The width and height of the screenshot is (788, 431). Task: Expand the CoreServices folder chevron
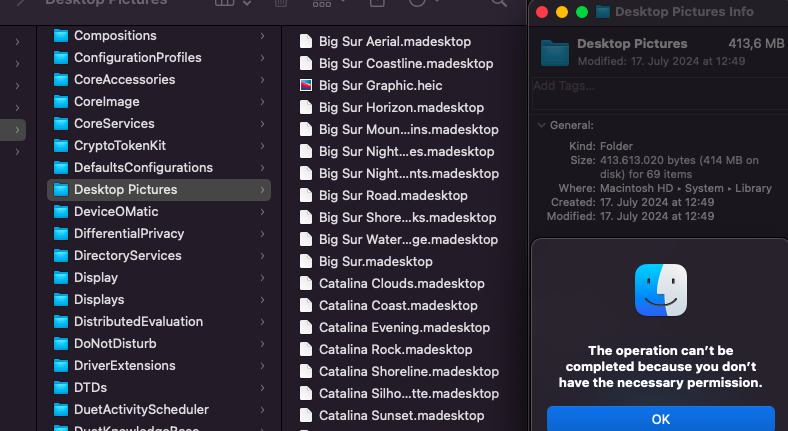coord(262,124)
